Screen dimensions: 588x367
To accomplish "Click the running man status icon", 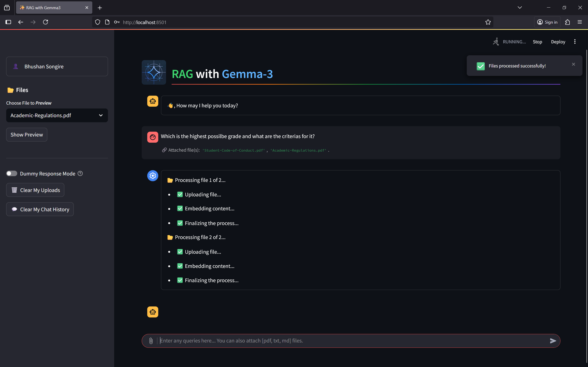I will tap(496, 42).
